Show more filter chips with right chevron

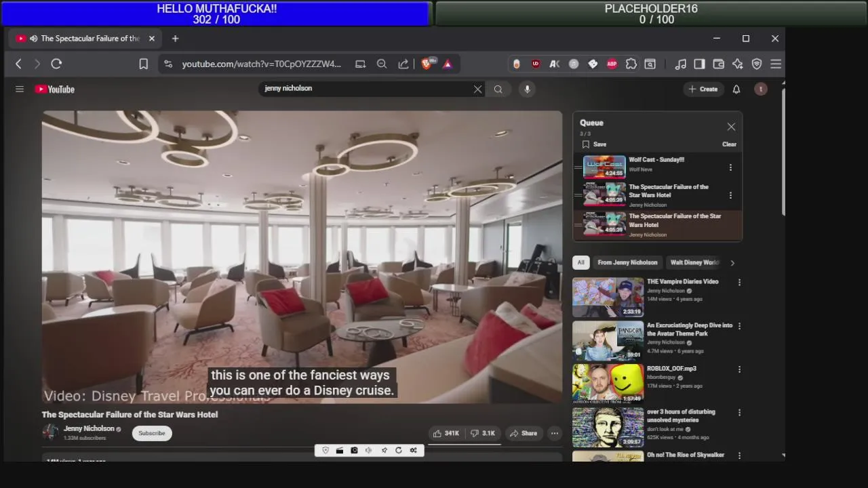click(732, 263)
